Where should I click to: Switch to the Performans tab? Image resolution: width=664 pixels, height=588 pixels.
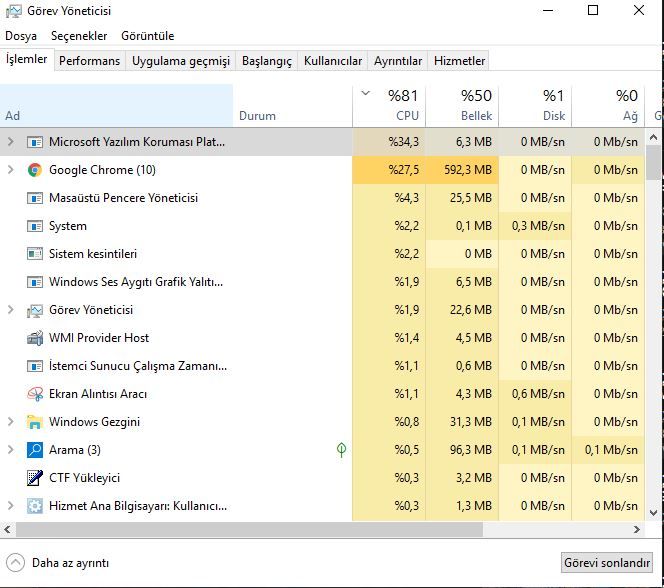[89, 61]
